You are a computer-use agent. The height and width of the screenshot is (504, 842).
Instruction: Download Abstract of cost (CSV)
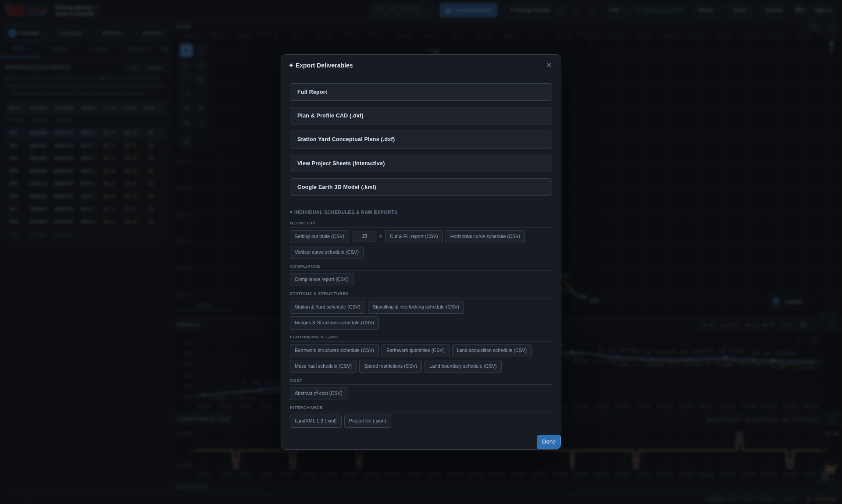[318, 394]
